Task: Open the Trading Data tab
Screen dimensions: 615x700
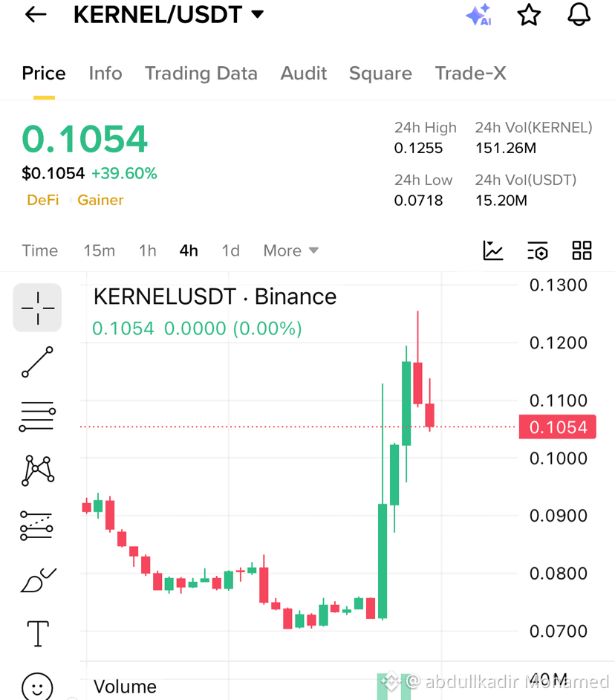Action: coord(201,74)
